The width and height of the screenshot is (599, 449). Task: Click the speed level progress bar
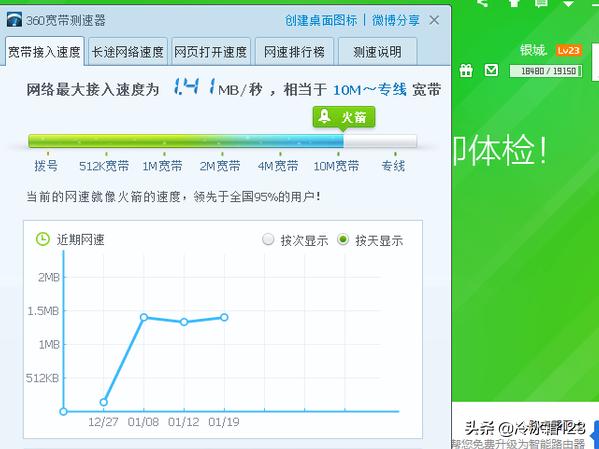coord(222,141)
